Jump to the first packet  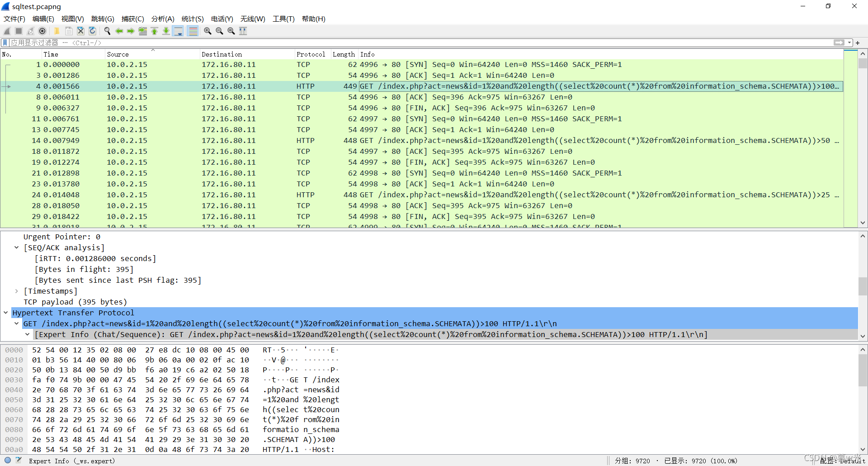[x=154, y=31]
